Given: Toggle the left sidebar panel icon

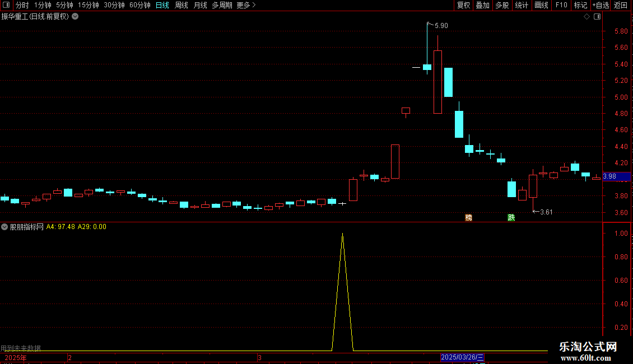Looking at the screenshot, I should click(6, 5).
